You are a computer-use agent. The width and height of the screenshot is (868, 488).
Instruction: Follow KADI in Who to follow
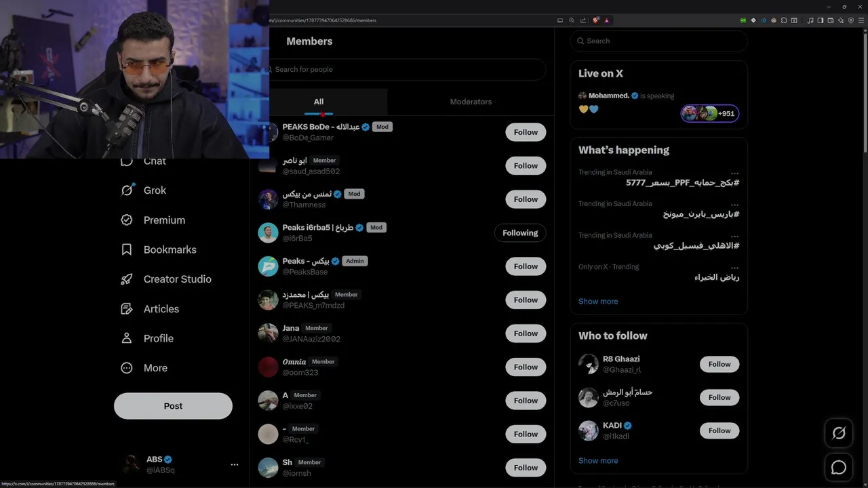point(719,430)
